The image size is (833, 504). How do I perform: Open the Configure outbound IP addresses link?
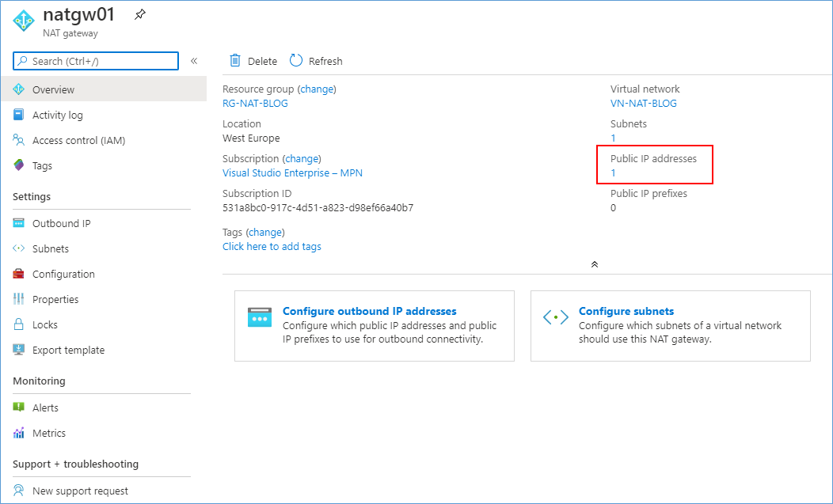(369, 311)
